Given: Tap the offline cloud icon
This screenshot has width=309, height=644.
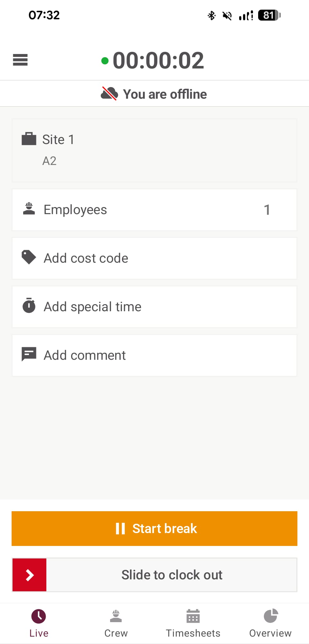Looking at the screenshot, I should pyautogui.click(x=109, y=94).
